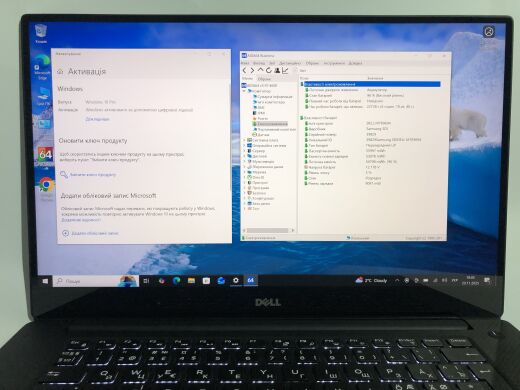Expand the Сервер tree node
The image size is (520, 390).
point(244,151)
